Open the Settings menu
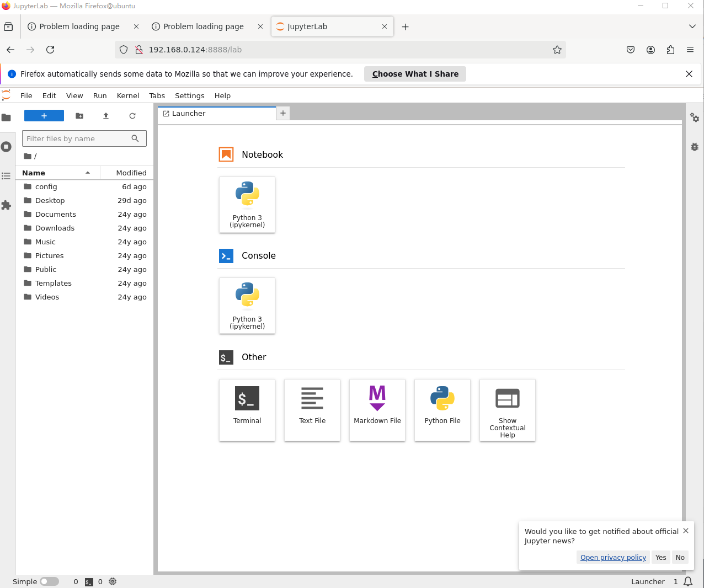 [189, 95]
